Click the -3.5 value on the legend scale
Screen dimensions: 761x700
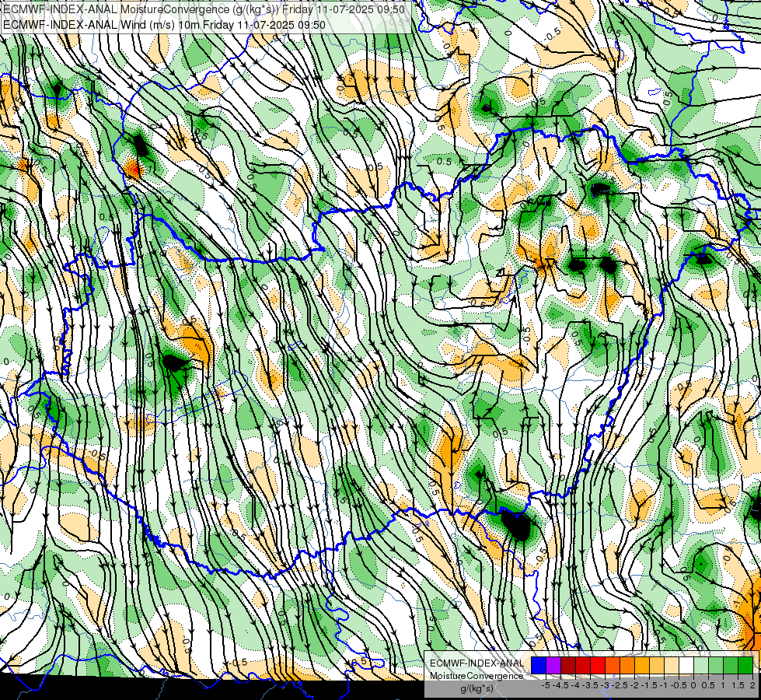pyautogui.click(x=590, y=685)
